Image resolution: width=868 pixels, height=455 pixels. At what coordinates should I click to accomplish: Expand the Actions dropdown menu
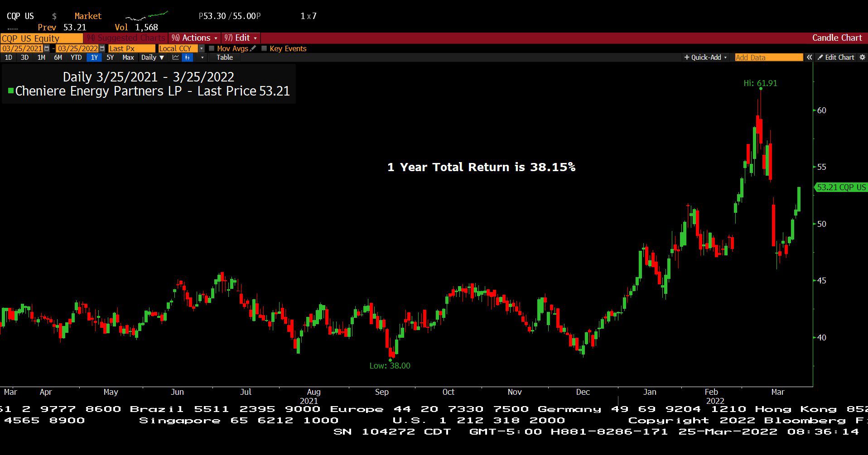pyautogui.click(x=194, y=38)
